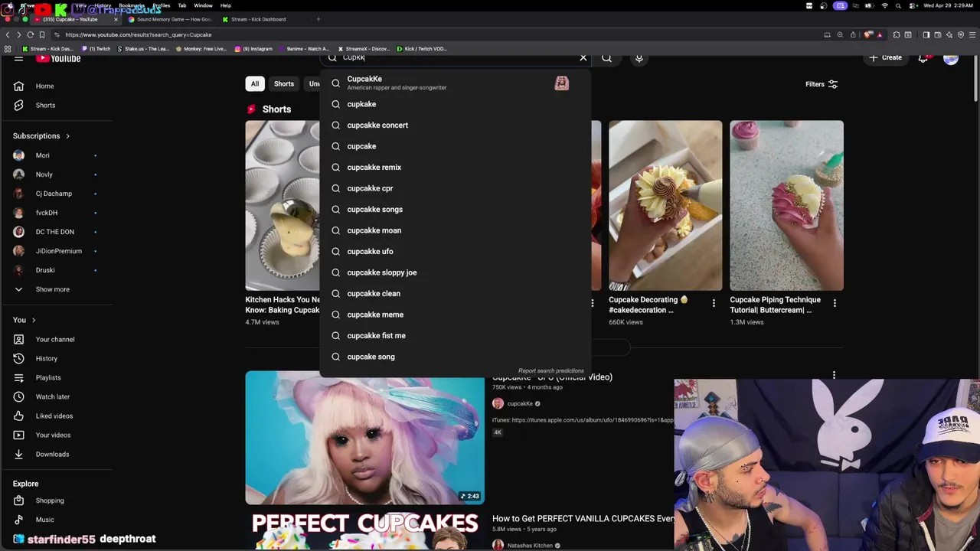980x551 pixels.
Task: Click Report search predictions link
Action: pos(550,371)
